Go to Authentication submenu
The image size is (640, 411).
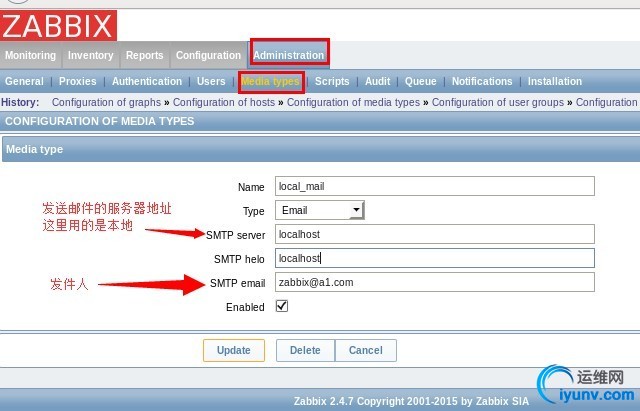147,81
